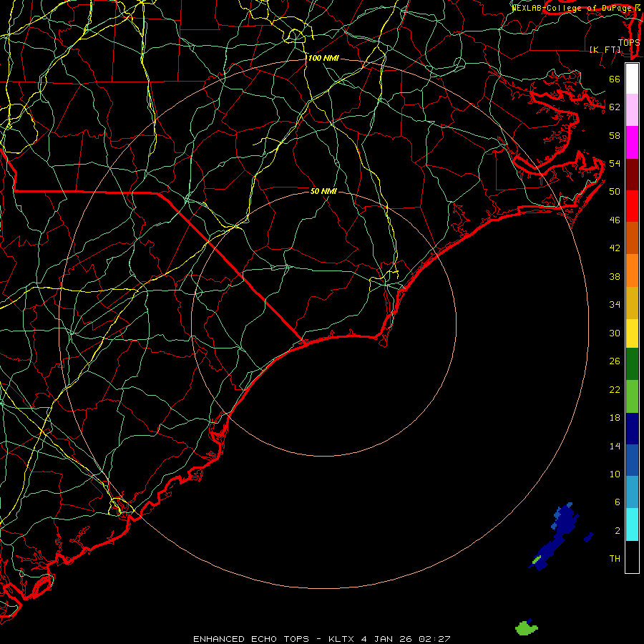This screenshot has width=644, height=644.
Task: Click the dark red 54 kft legend color
Action: [632, 175]
